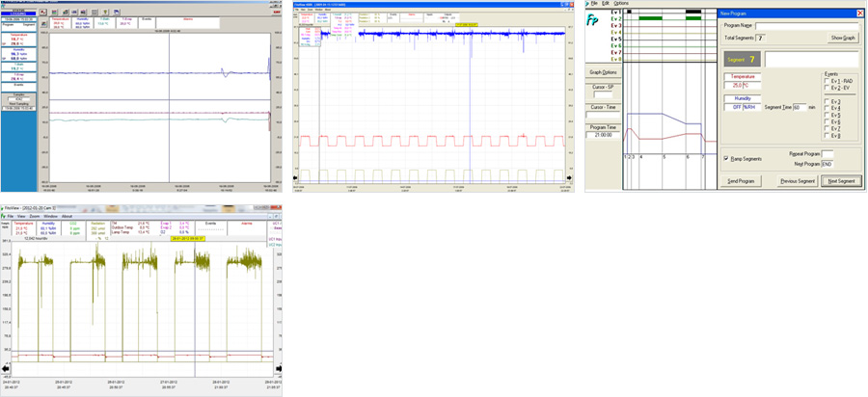Image resolution: width=868 pixels, height=397 pixels.
Task: Close the New Program dialog
Action: [859, 13]
